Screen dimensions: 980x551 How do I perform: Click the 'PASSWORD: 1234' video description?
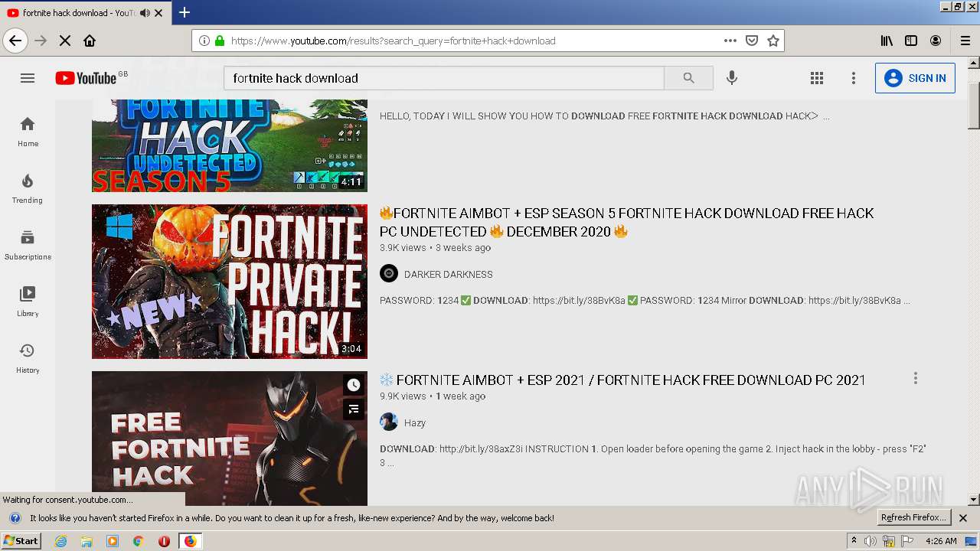(x=645, y=301)
